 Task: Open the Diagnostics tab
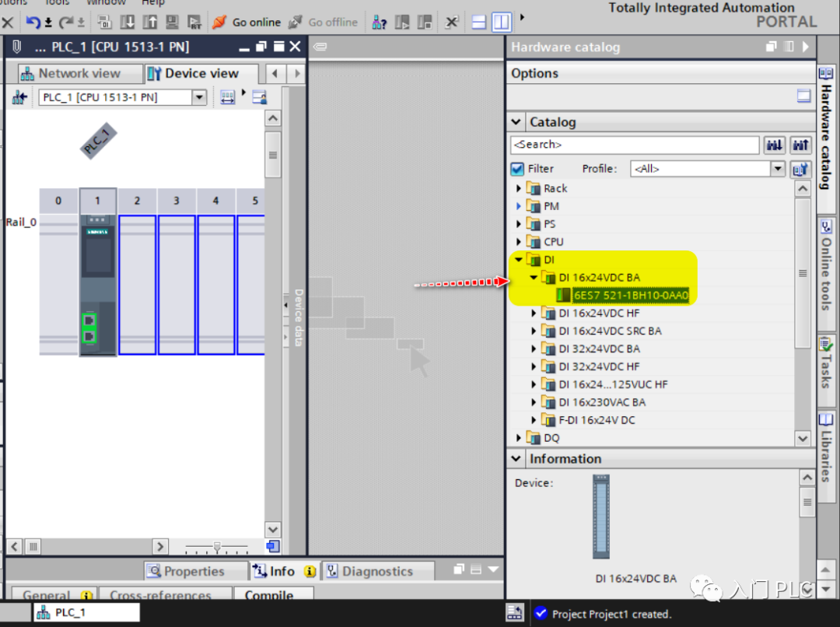point(378,571)
